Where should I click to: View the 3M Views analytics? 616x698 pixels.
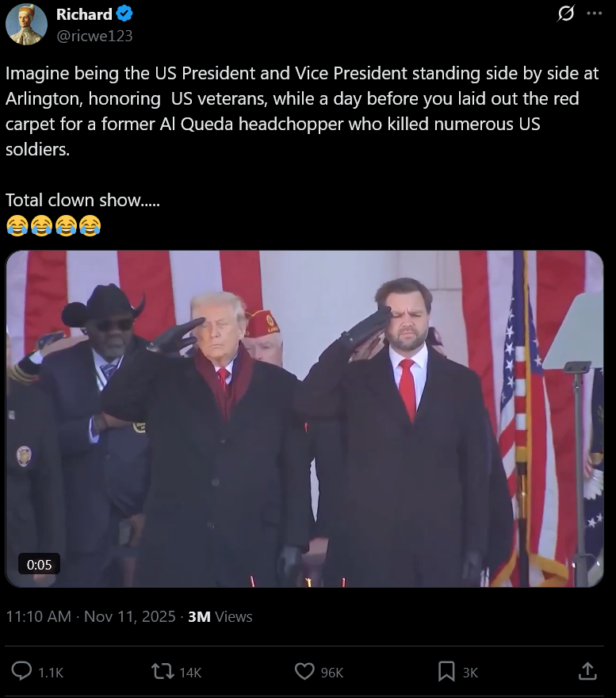click(220, 616)
